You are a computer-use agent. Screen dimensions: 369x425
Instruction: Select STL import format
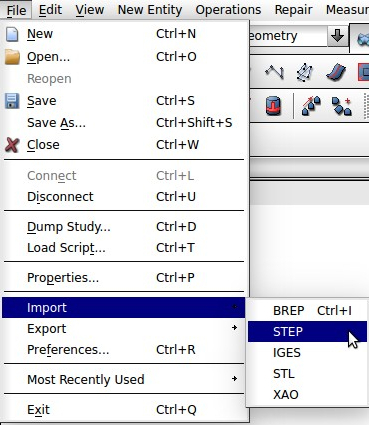point(307,374)
